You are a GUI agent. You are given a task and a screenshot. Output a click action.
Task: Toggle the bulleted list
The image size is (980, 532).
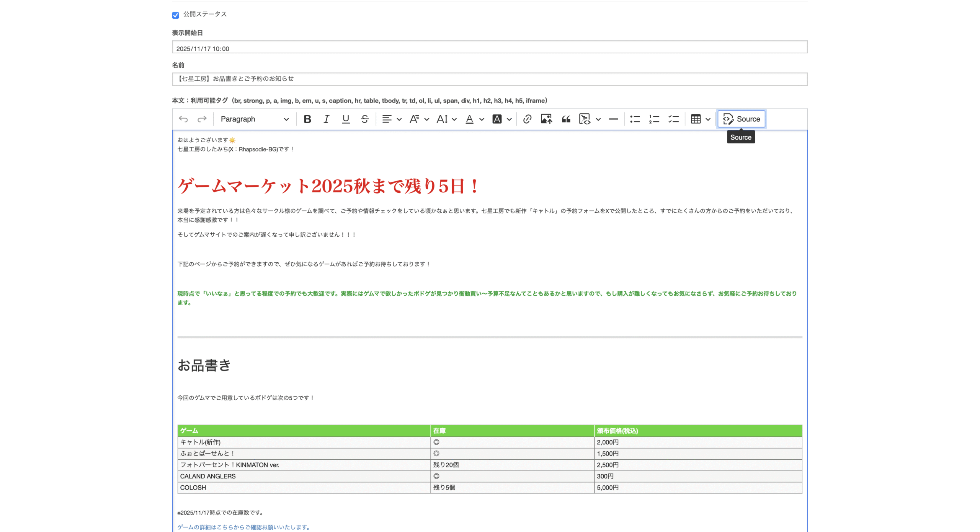point(635,119)
